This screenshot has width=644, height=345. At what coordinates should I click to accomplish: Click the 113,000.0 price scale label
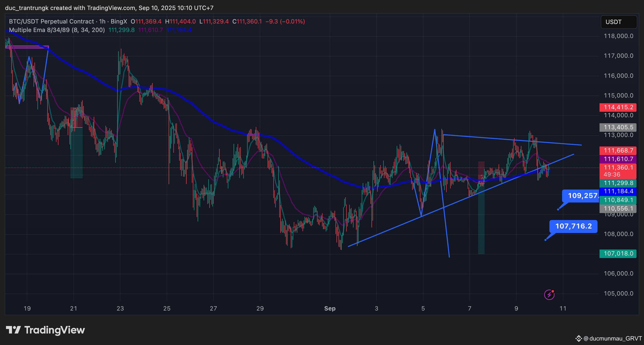[x=619, y=135]
